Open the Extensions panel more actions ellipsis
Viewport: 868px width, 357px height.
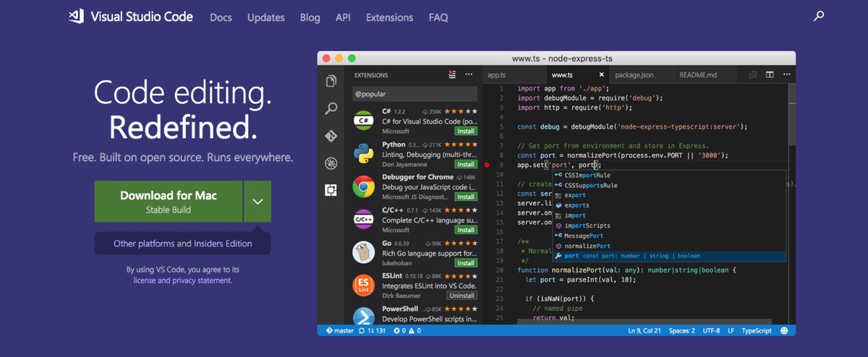[x=469, y=74]
